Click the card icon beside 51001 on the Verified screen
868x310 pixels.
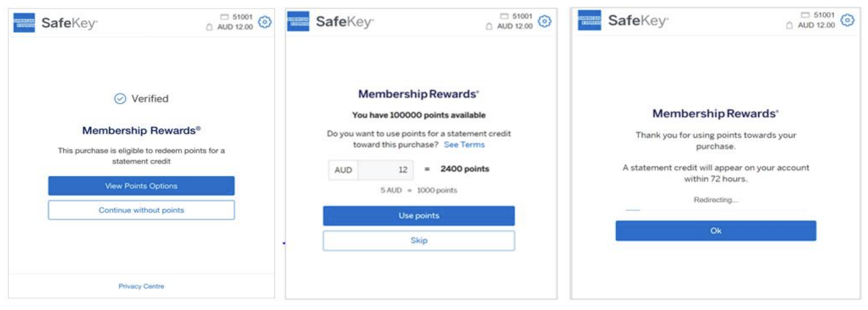[224, 17]
